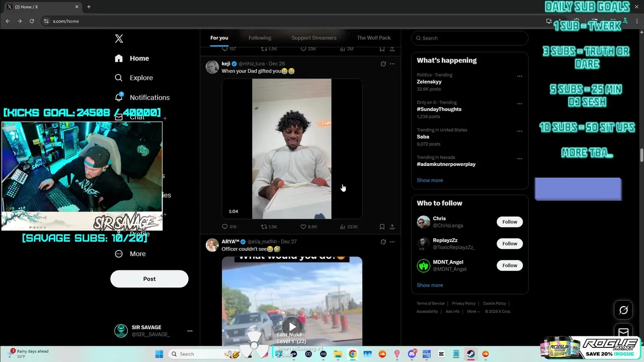This screenshot has height=362, width=644.
Task: Open Privacy Policy link
Action: (464, 304)
